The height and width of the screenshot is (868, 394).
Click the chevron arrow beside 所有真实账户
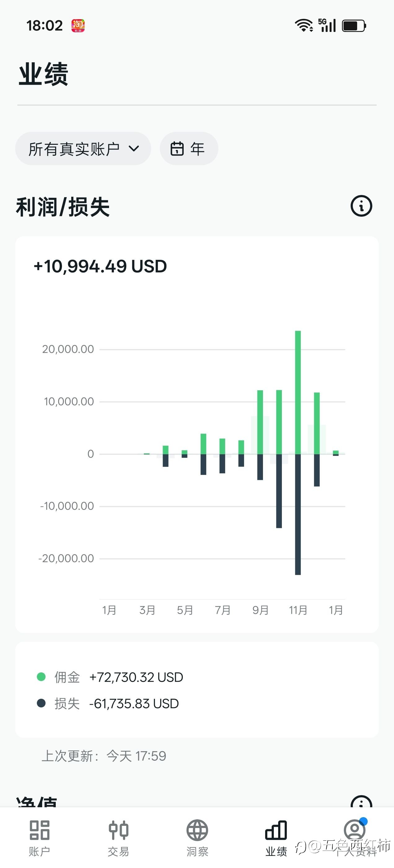coord(134,148)
